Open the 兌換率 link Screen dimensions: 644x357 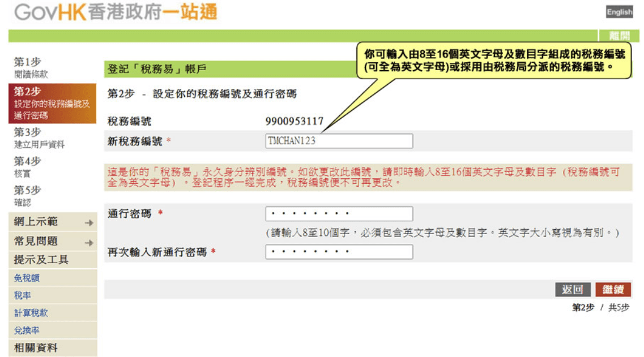click(x=27, y=330)
